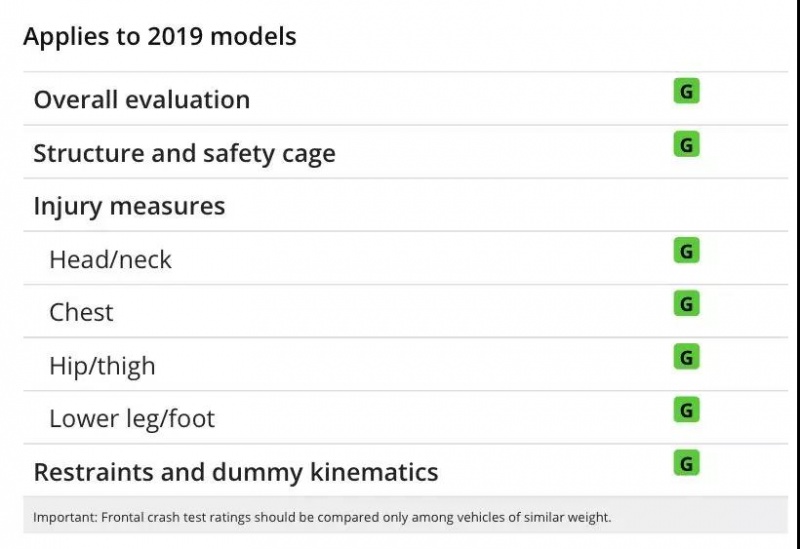Select the Chest row text
This screenshot has width=800, height=549.
[81, 313]
